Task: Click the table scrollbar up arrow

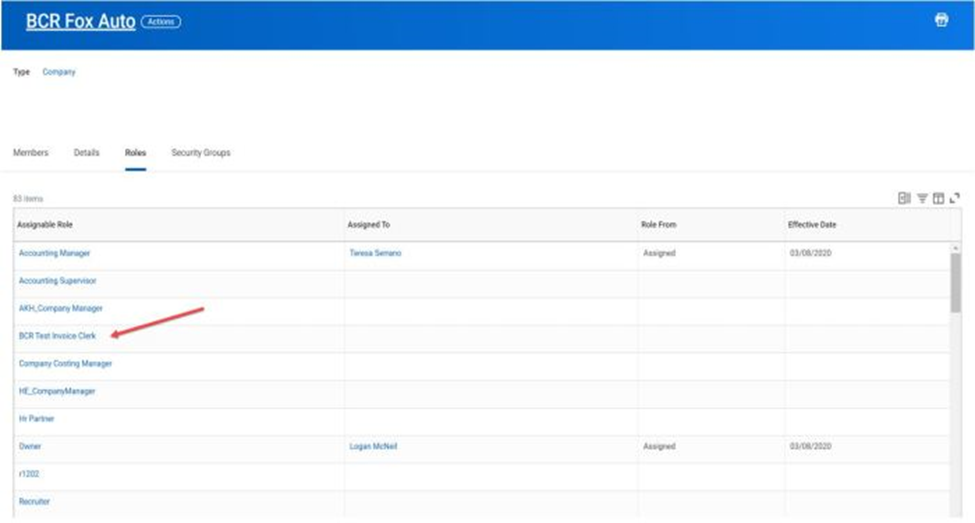Action: pos(955,246)
